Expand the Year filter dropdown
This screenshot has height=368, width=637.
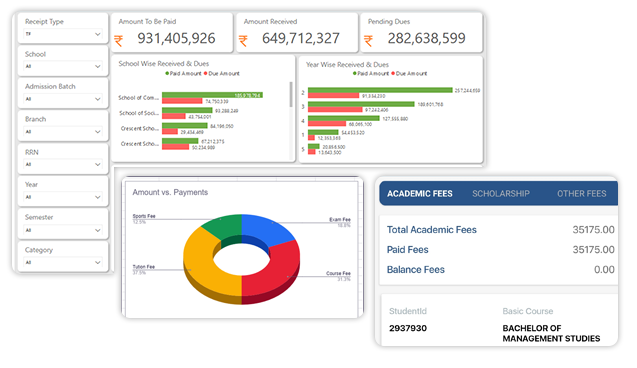point(63,197)
